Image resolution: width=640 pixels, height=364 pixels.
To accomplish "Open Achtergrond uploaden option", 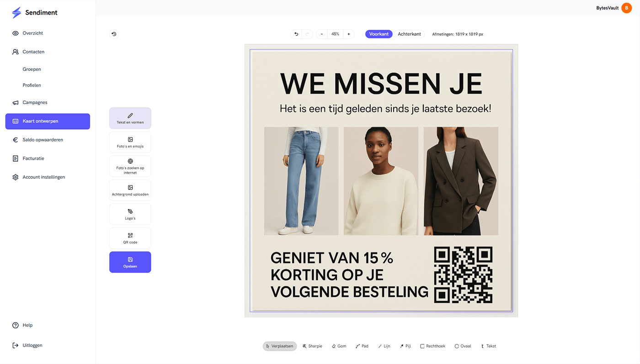I will tap(130, 190).
